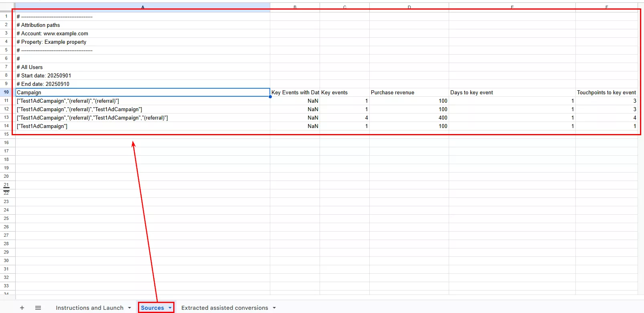Select row 10 via its row header
The height and width of the screenshot is (313, 644).
(6, 92)
